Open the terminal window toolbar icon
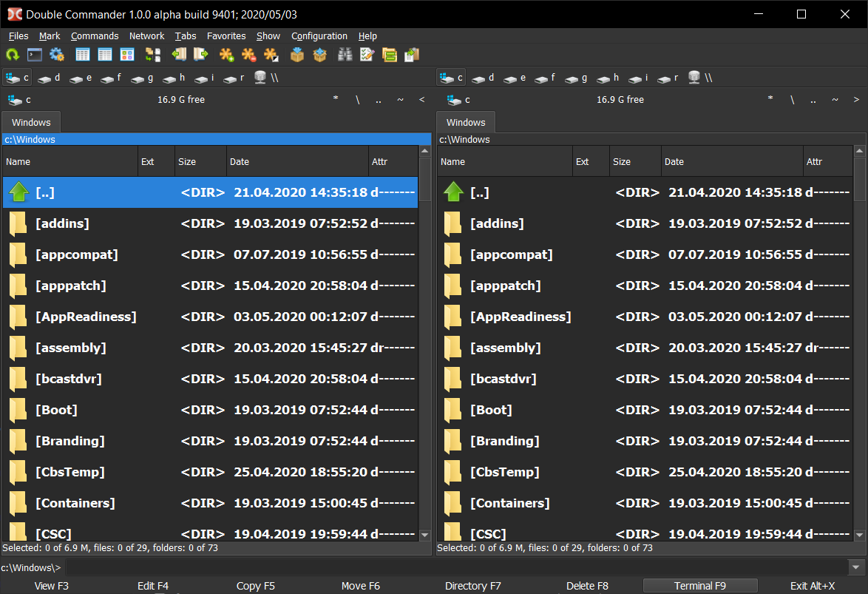The width and height of the screenshot is (868, 594). pyautogui.click(x=34, y=55)
